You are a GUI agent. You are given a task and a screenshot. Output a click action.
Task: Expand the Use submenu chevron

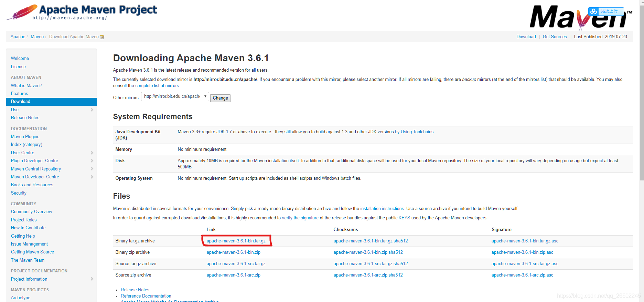[x=92, y=110]
